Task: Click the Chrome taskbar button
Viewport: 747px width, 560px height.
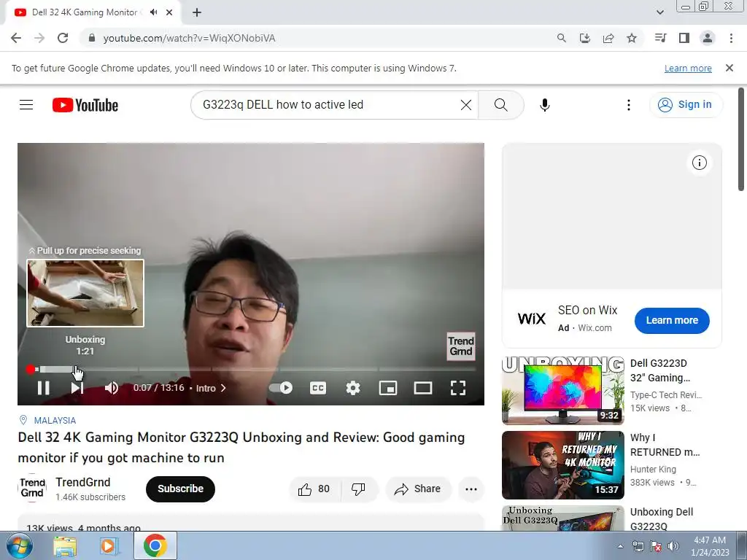Action: pos(155,545)
